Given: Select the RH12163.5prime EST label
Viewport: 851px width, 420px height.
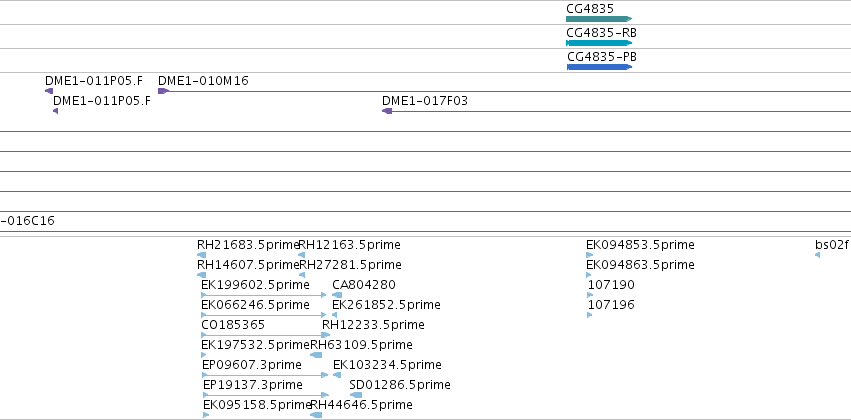Looking at the screenshot, I should click(350, 245).
